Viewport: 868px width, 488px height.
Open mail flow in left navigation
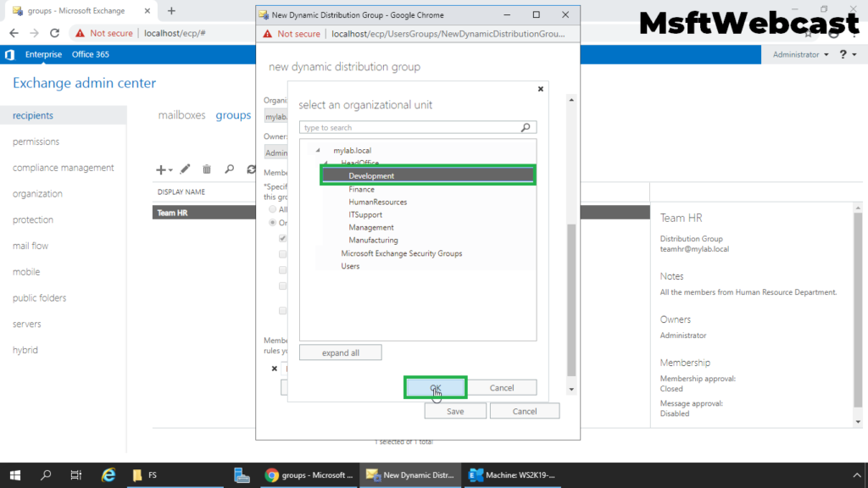pos(31,246)
